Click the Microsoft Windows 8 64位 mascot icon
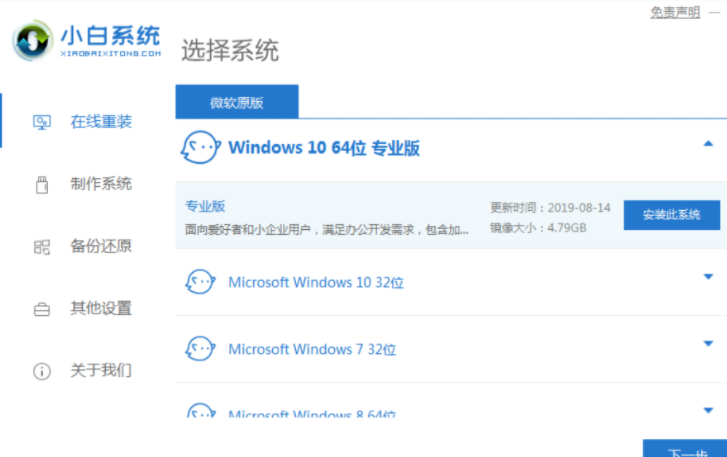727x457 pixels. (201, 410)
